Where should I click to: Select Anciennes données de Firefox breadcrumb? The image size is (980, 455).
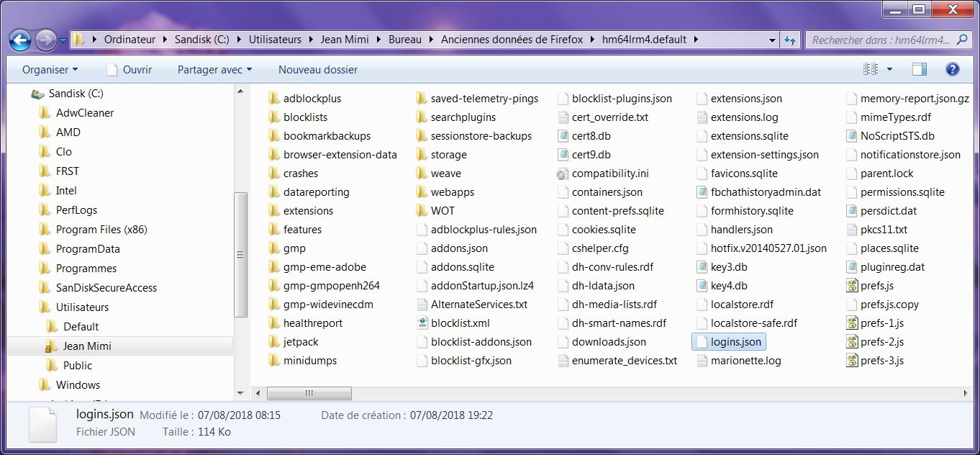(512, 40)
